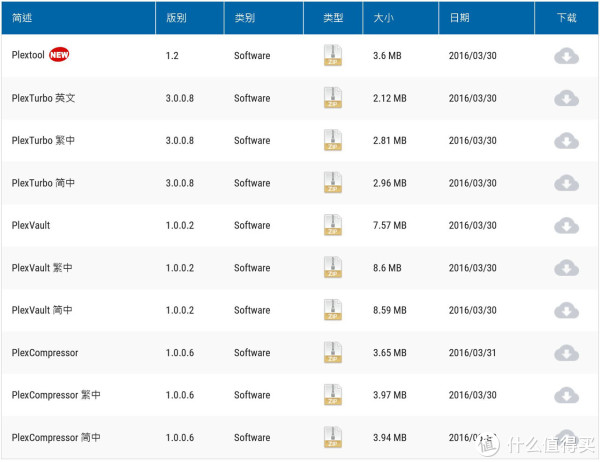Select the Plextool name text
This screenshot has width=600, height=462.
tap(28, 55)
